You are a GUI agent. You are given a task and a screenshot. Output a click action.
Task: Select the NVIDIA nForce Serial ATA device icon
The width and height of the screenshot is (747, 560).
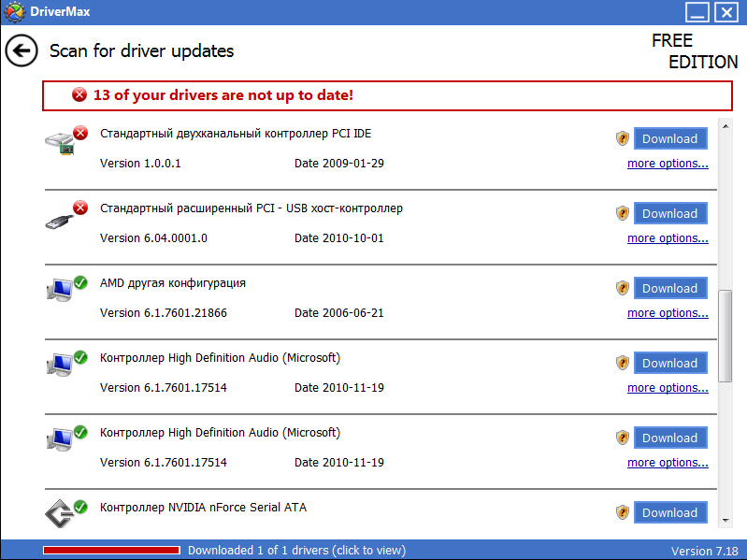click(59, 514)
